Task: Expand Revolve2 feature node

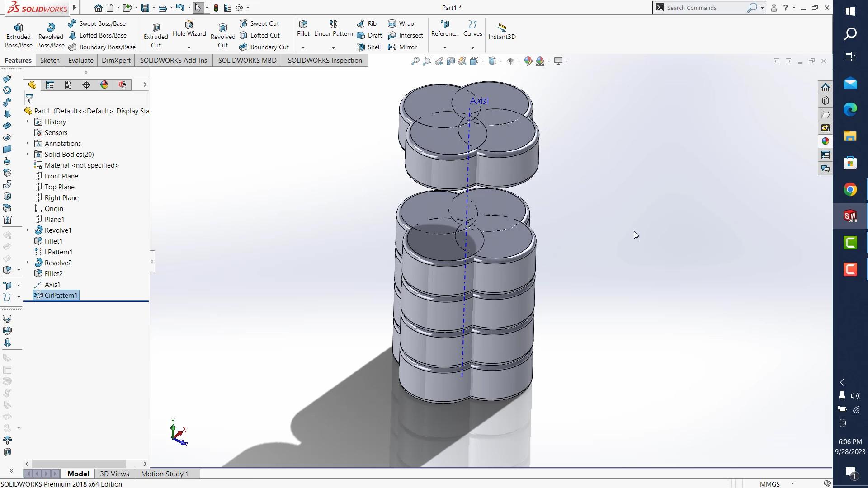Action: (x=28, y=263)
